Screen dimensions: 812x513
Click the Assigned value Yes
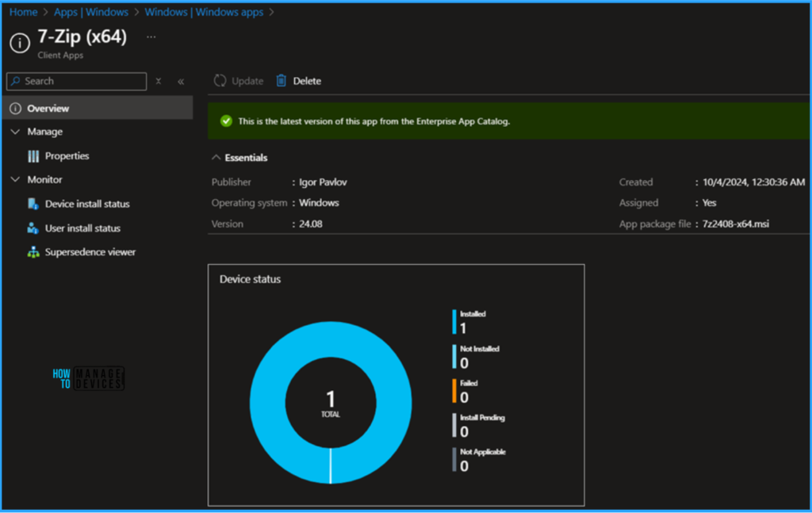(710, 203)
